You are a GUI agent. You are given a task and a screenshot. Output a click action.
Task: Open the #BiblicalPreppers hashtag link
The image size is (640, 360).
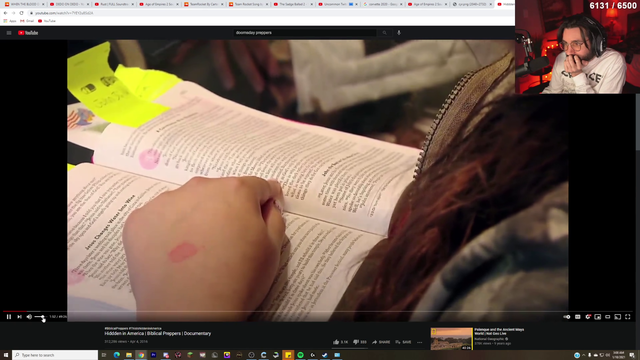[116, 328]
